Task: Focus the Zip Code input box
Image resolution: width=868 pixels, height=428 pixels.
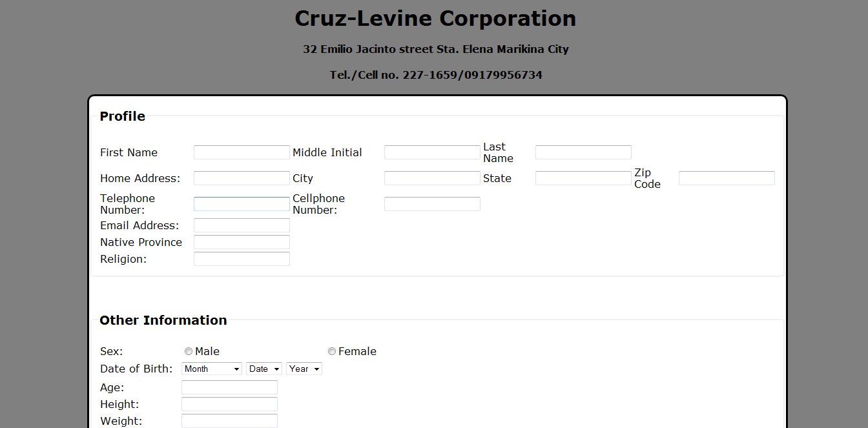Action: (x=727, y=178)
